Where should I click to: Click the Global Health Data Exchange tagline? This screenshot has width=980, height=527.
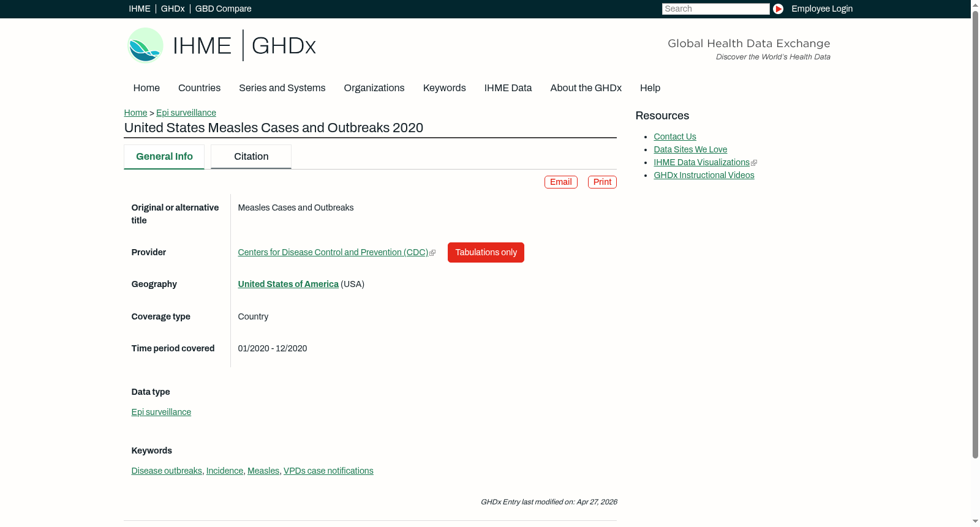pos(748,43)
